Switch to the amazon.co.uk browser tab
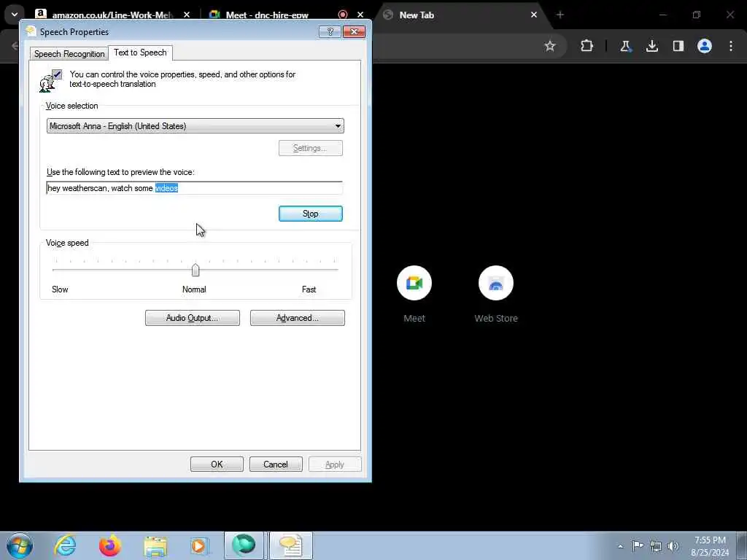 click(x=112, y=15)
